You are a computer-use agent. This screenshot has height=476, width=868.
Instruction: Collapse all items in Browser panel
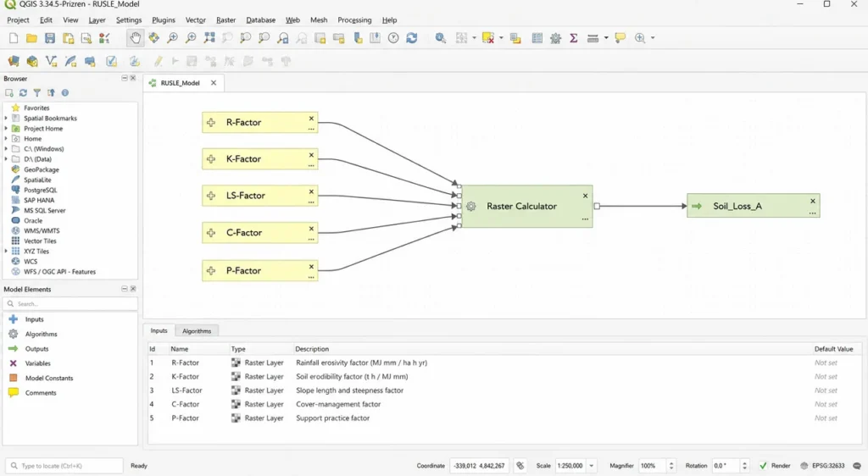(x=51, y=93)
